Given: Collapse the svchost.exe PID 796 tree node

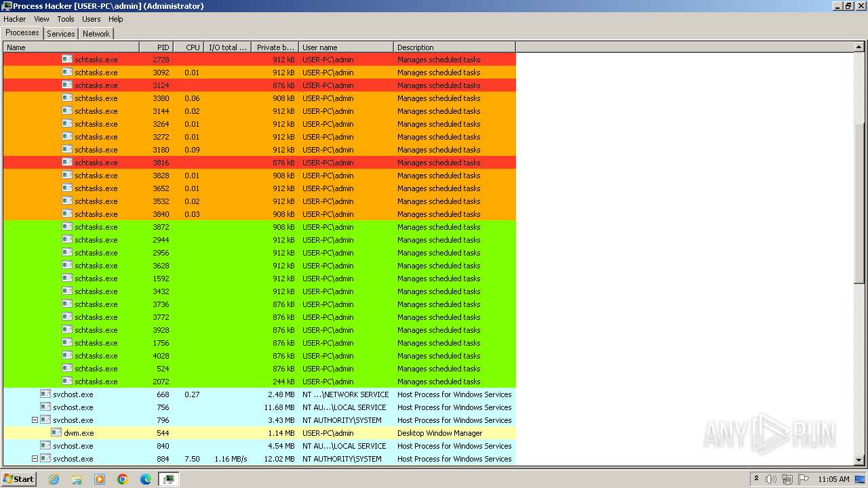Looking at the screenshot, I should pyautogui.click(x=35, y=420).
